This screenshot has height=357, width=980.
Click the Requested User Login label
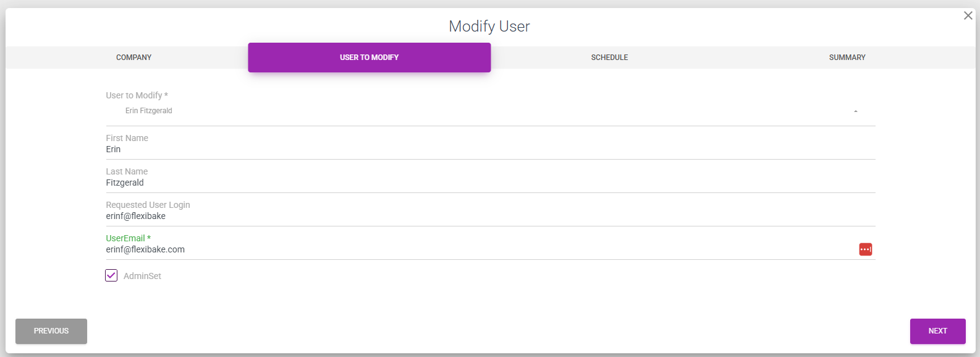click(x=148, y=205)
